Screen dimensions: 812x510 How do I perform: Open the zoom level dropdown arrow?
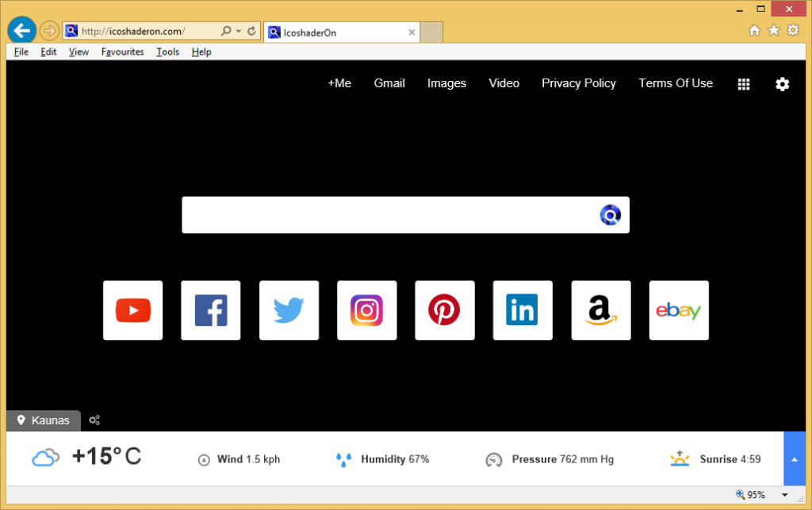[785, 495]
